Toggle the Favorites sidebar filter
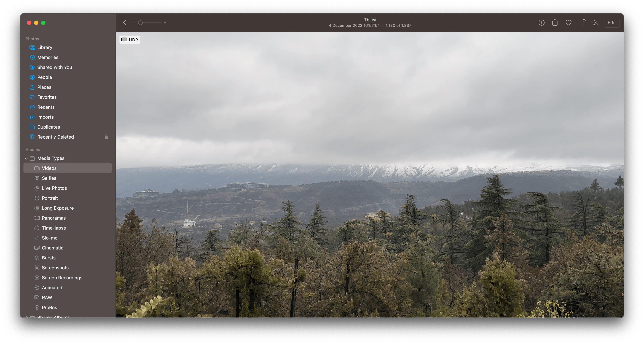 (x=47, y=97)
